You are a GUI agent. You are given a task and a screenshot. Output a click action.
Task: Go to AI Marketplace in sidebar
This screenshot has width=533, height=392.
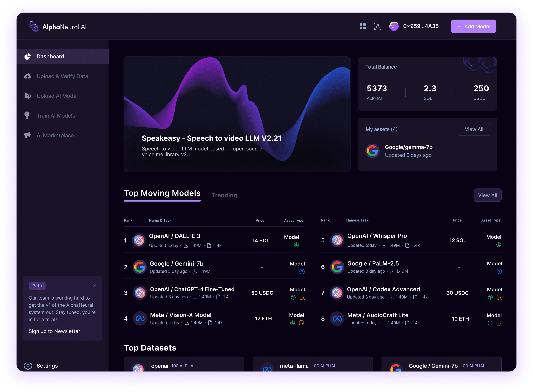[x=55, y=136]
